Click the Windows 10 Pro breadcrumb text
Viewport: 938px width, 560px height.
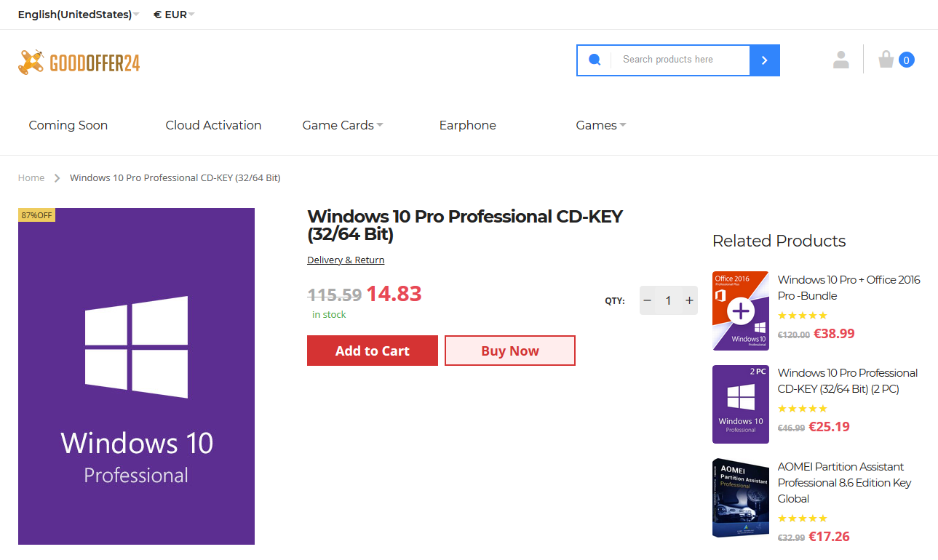175,177
